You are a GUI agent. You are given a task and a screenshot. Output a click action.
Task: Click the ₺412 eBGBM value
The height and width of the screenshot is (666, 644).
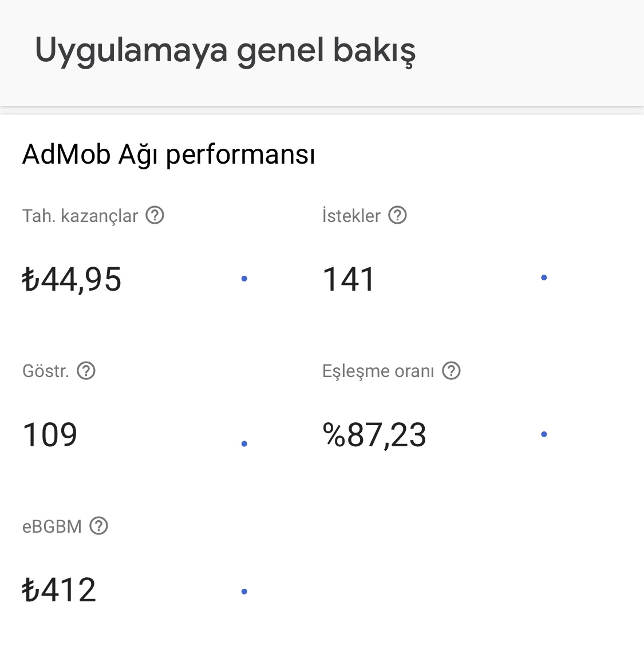coord(59,590)
